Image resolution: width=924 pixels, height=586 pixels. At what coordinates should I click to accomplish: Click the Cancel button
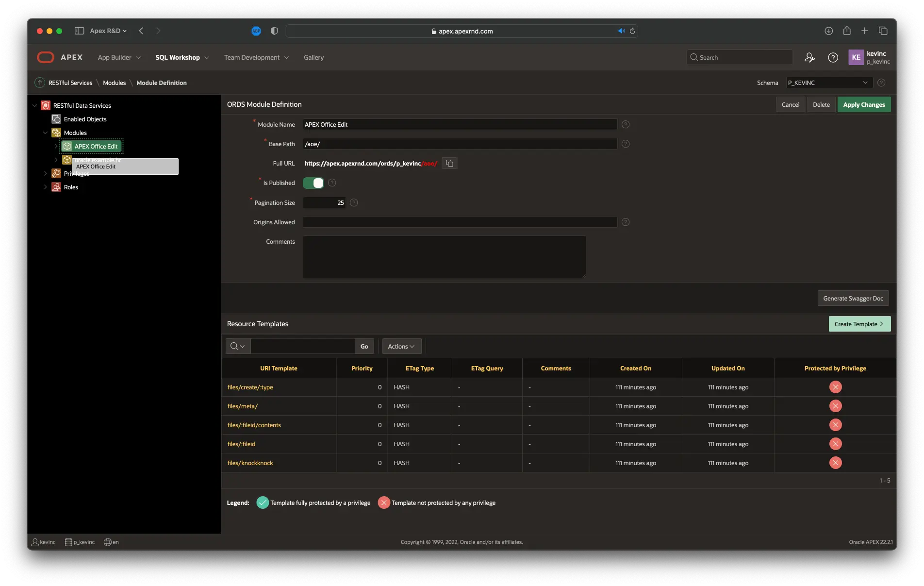pos(791,104)
